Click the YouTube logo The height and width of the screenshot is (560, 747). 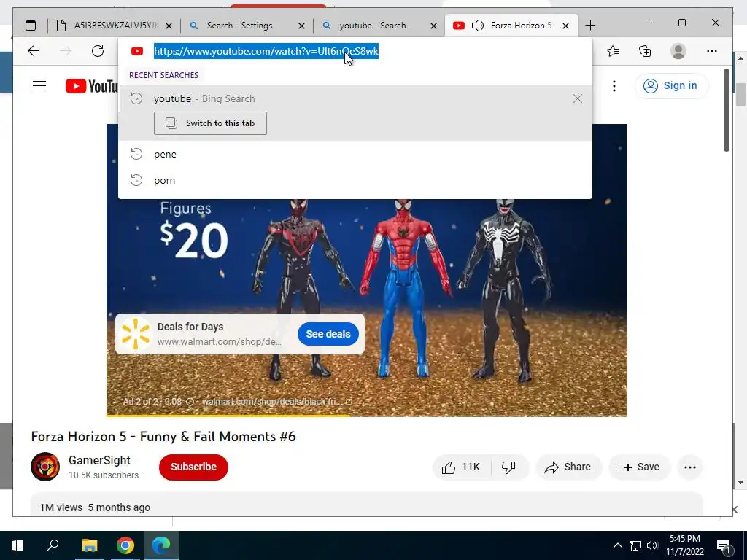coord(91,86)
